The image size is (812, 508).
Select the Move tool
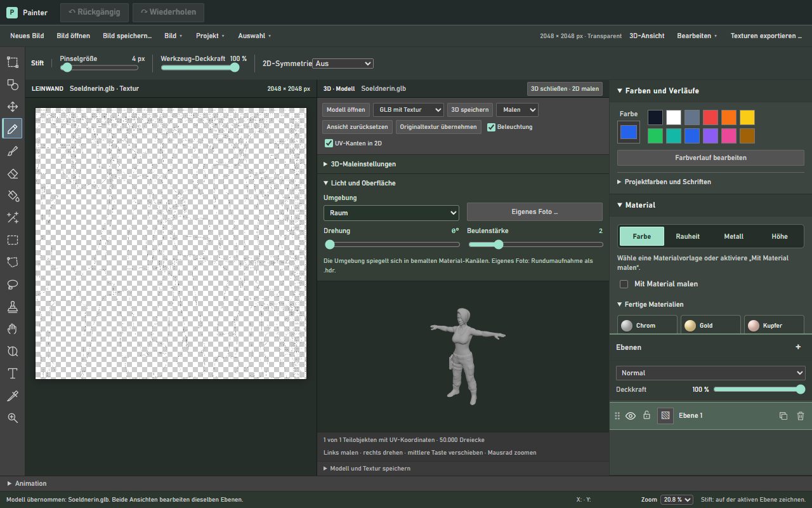[x=13, y=107]
